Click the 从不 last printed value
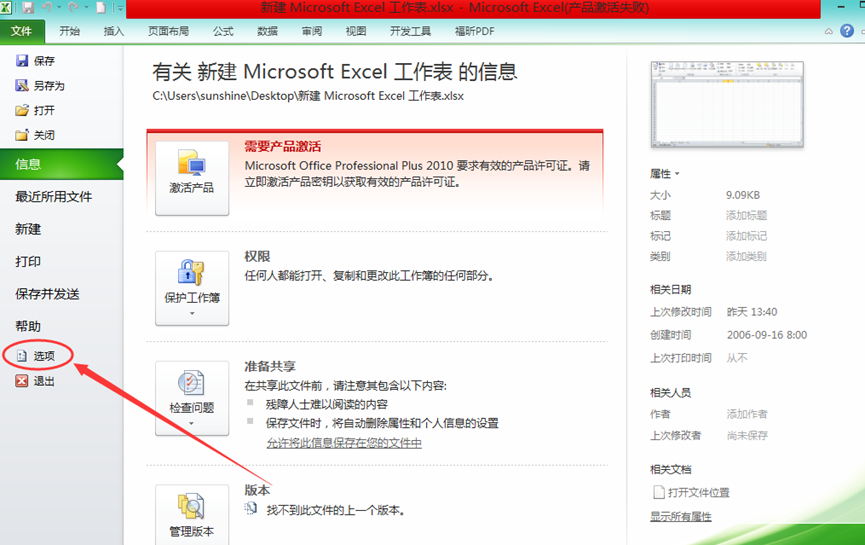 point(737,358)
